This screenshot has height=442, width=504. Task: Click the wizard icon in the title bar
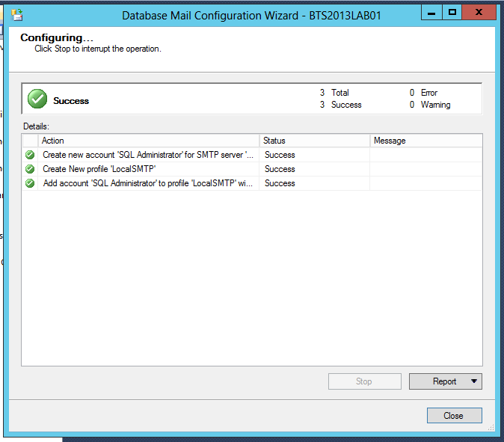point(17,13)
